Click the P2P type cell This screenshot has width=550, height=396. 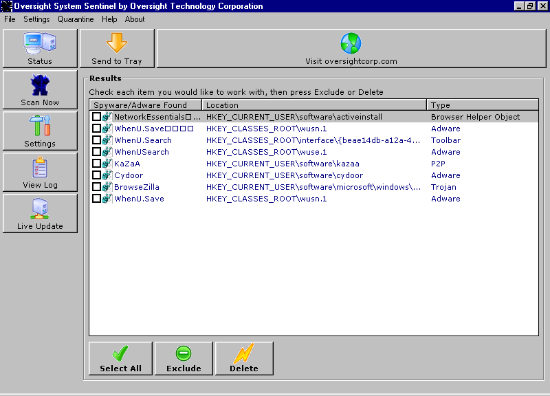[438, 163]
